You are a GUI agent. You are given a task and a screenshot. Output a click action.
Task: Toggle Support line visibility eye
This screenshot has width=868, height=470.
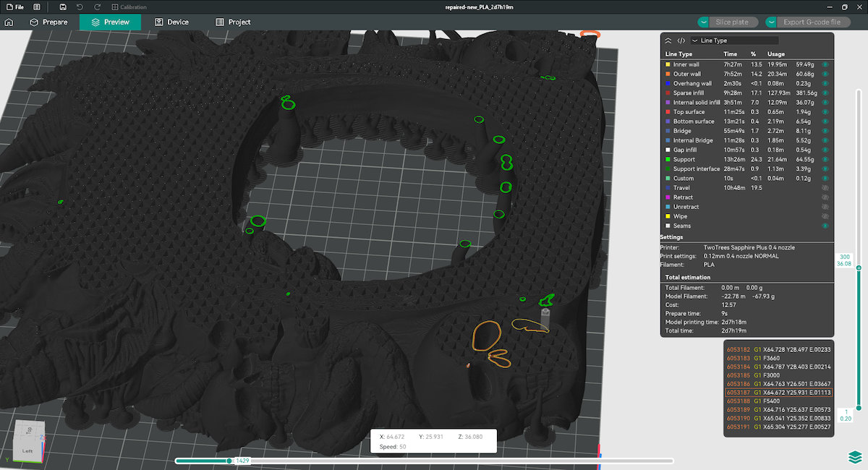[825, 160]
